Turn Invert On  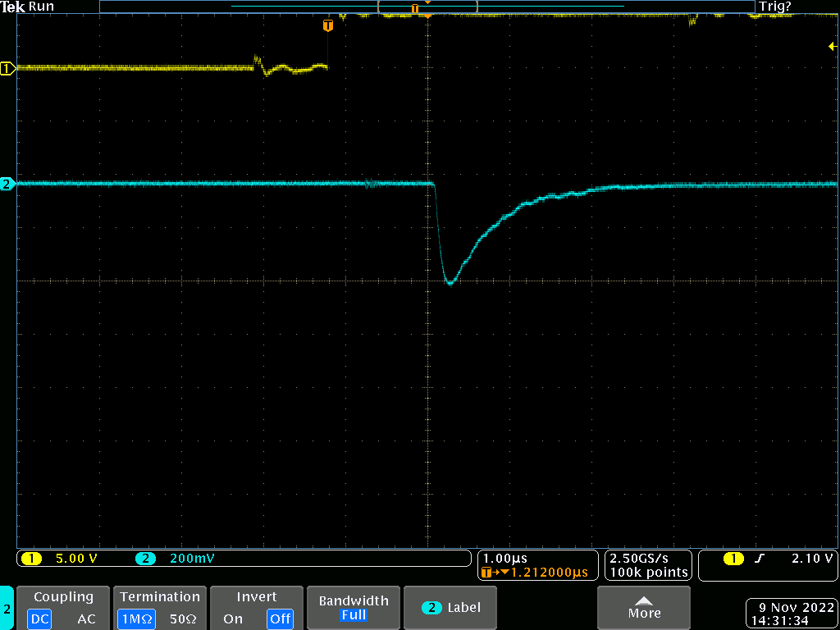click(233, 619)
